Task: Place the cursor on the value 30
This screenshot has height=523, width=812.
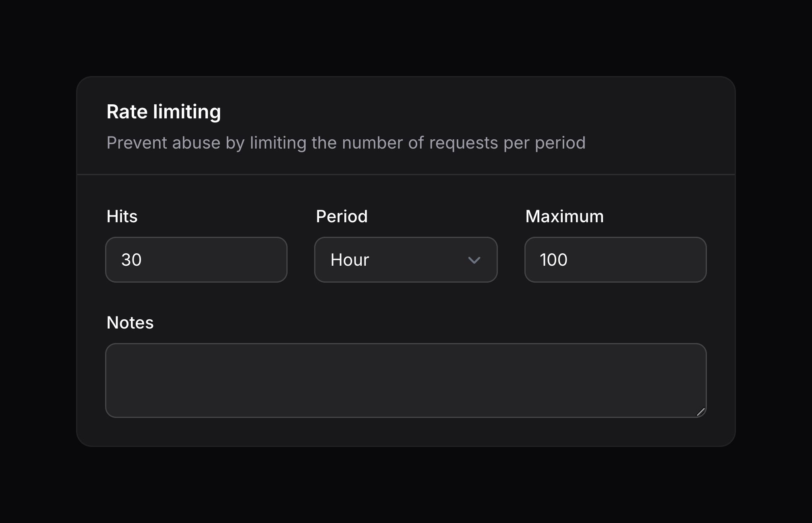Action: coord(131,260)
